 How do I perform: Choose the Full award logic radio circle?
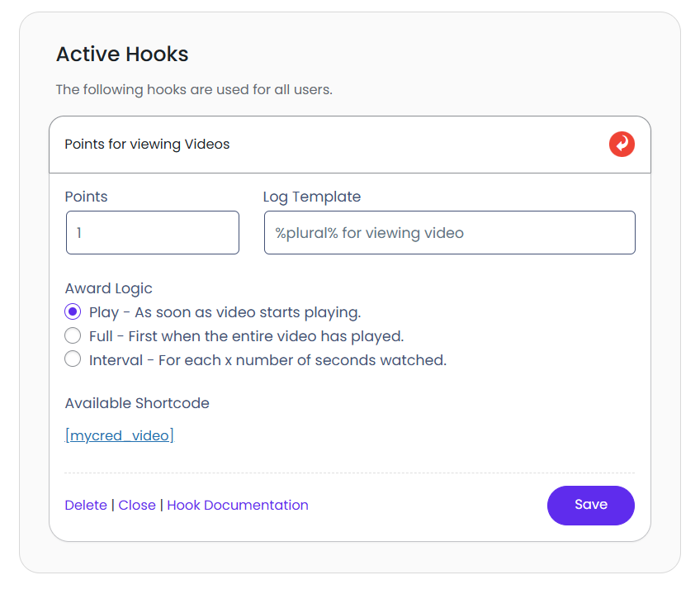click(73, 335)
